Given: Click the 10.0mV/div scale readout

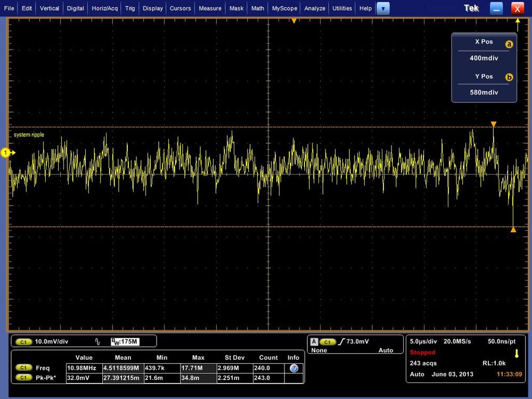Looking at the screenshot, I should click(52, 341).
